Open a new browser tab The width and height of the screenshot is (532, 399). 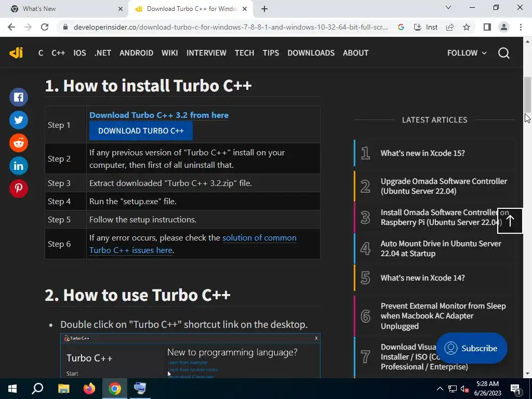click(x=264, y=9)
